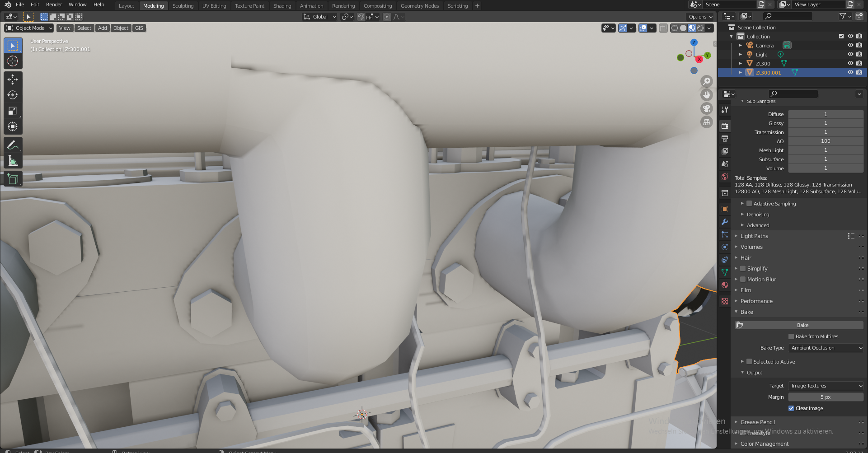Select the Camera item in outliner
This screenshot has height=453, width=868.
coord(765,46)
